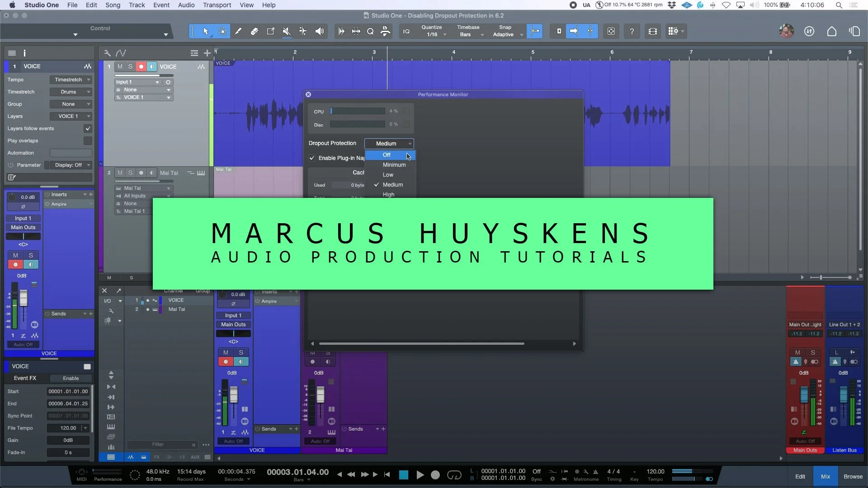This screenshot has height=488, width=868.
Task: Select the Arrow tool in toolbar
Action: click(206, 31)
